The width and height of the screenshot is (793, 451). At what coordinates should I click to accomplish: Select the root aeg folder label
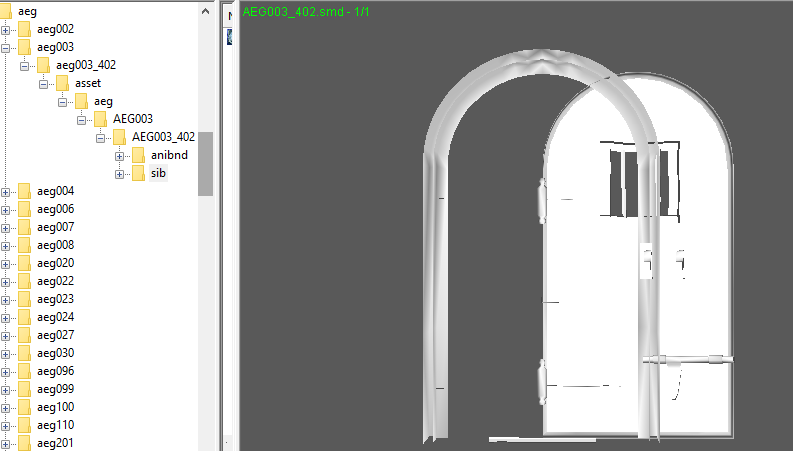(x=27, y=11)
